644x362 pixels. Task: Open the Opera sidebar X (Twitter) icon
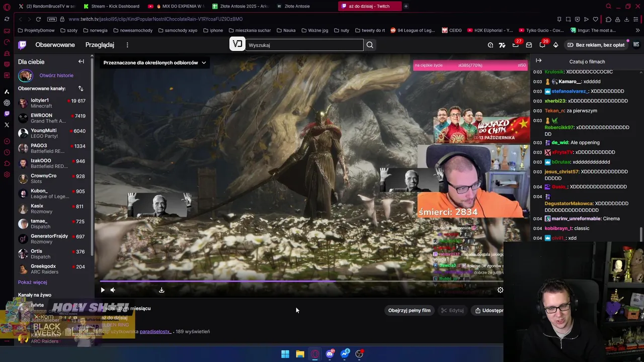7,125
